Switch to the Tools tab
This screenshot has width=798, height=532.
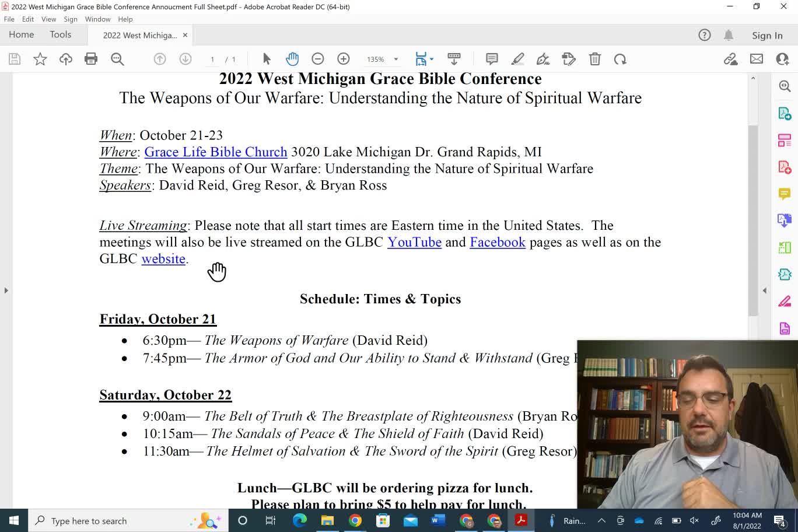pyautogui.click(x=61, y=35)
